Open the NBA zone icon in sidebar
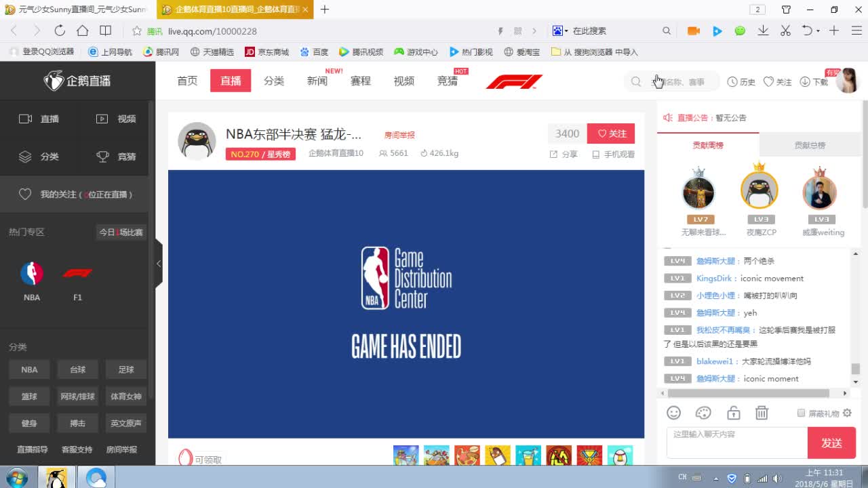Viewport: 868px width, 488px height. 32,273
